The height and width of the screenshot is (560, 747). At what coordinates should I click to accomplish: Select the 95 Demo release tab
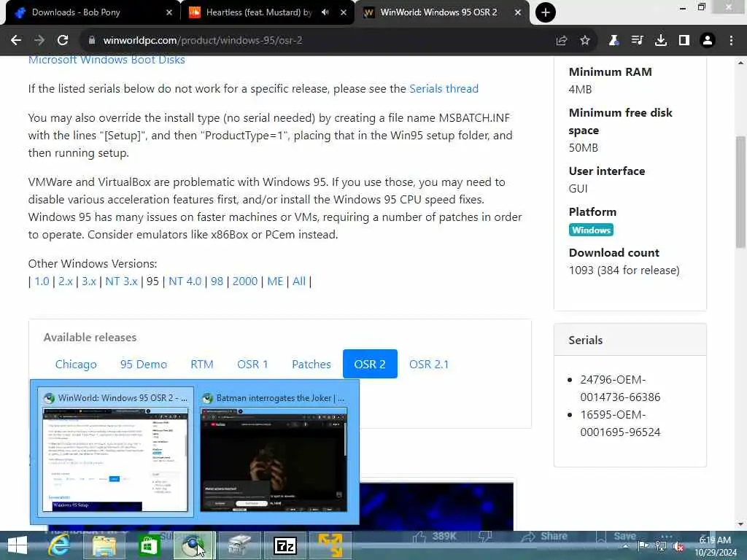point(144,365)
